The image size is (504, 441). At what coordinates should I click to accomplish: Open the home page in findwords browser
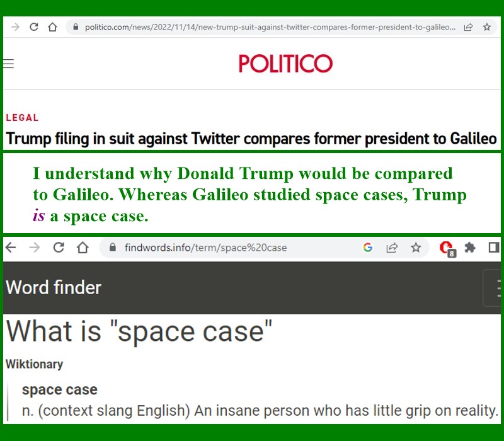point(83,248)
